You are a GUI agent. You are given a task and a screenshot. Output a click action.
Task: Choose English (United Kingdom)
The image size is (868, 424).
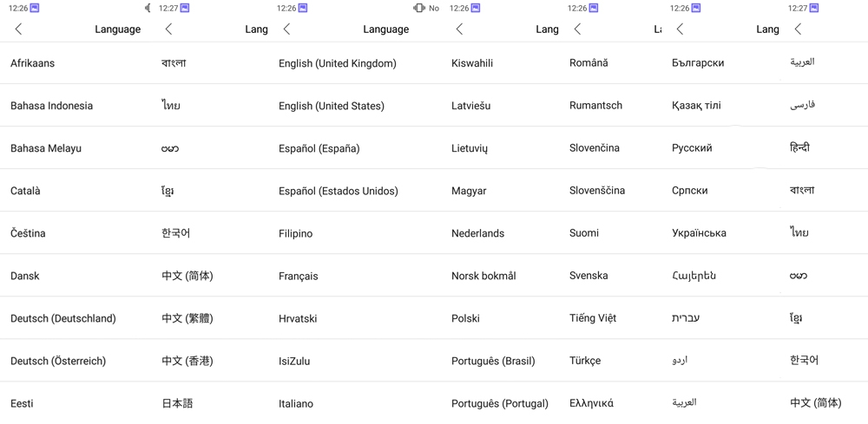pyautogui.click(x=338, y=63)
